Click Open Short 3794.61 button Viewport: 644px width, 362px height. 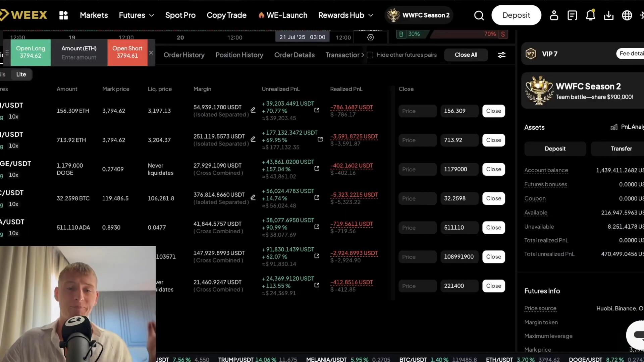[x=127, y=52]
